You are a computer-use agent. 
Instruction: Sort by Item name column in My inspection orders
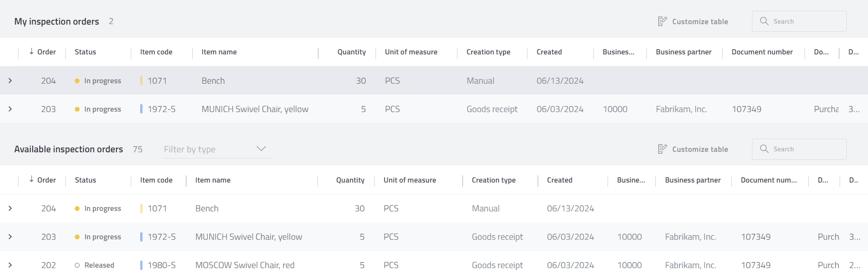[219, 52]
